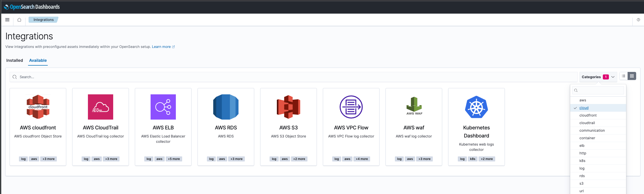Go to the home icon

(x=19, y=20)
